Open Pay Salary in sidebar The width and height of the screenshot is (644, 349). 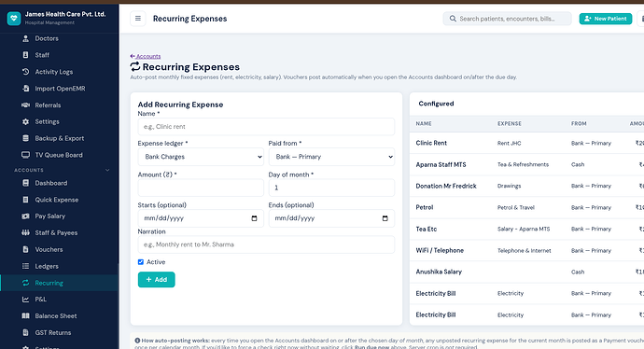[x=50, y=216]
